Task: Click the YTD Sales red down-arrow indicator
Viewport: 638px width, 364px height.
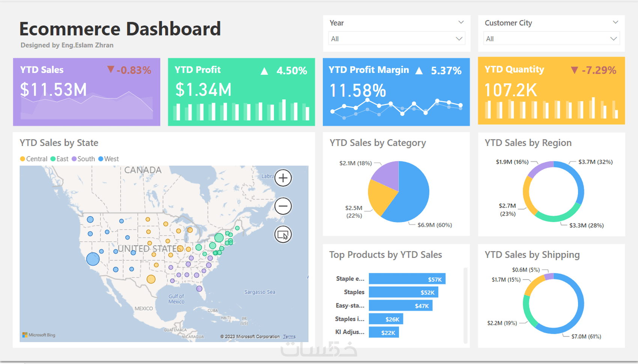Action: click(110, 69)
